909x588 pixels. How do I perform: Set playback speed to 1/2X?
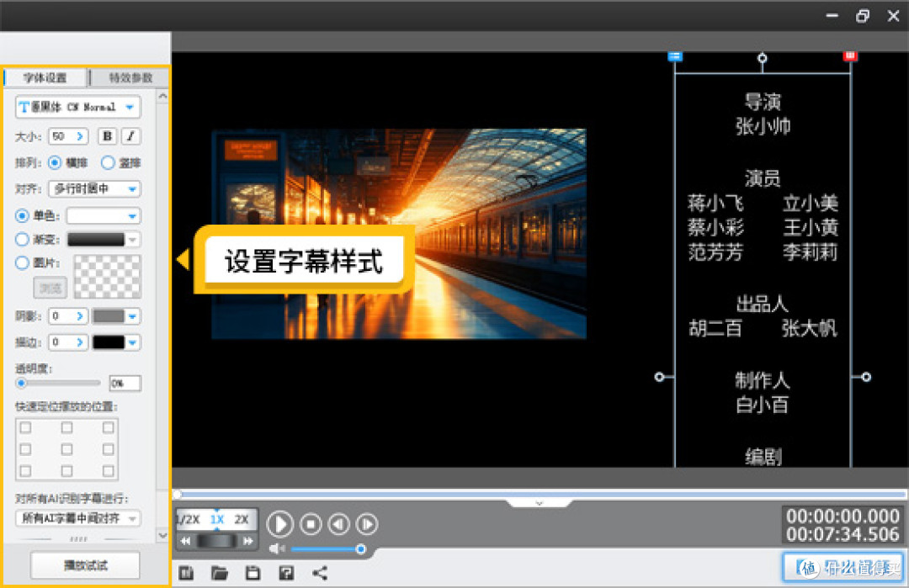pos(188,520)
